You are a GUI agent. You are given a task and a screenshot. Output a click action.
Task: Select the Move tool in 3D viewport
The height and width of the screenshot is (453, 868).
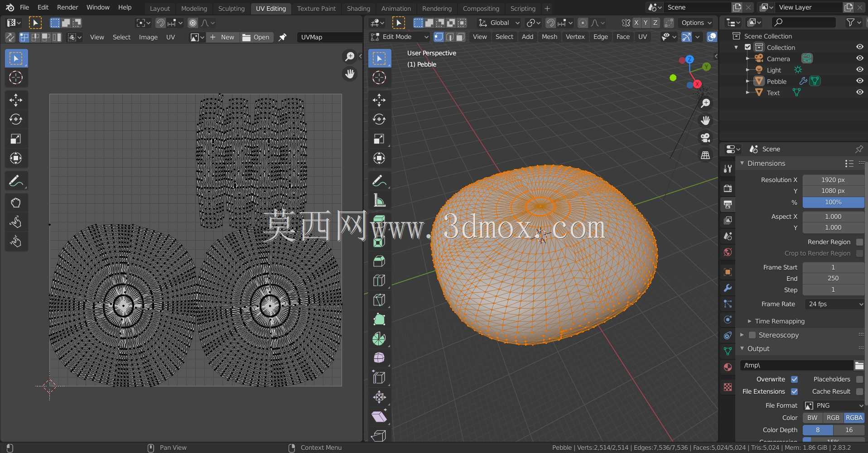point(379,100)
